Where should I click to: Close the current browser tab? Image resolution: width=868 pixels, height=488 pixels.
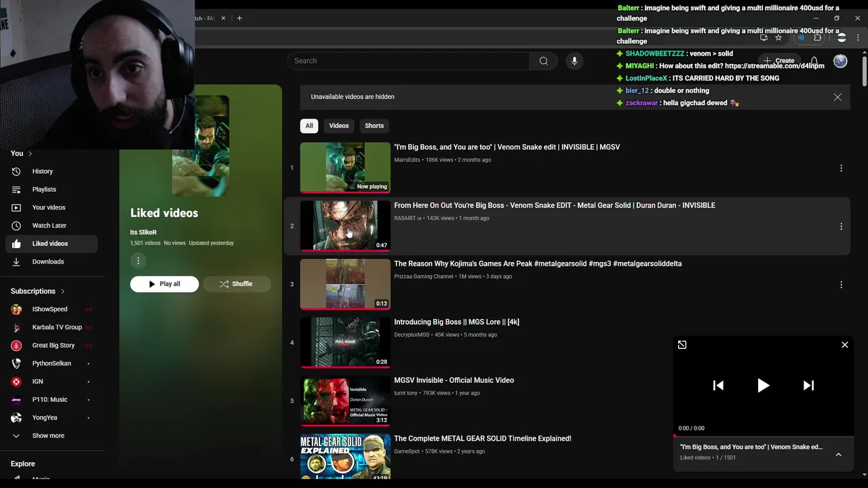(223, 18)
